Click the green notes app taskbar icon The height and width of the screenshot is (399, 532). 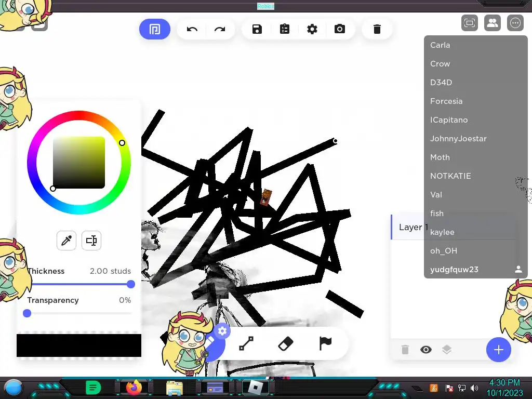point(94,387)
